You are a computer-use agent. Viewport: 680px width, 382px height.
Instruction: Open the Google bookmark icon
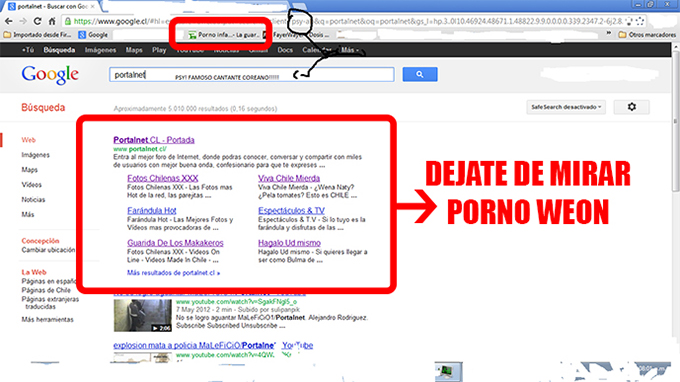click(x=93, y=35)
